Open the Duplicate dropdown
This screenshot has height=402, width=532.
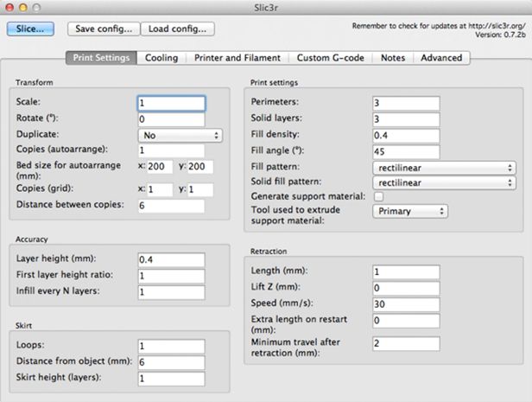(x=180, y=136)
